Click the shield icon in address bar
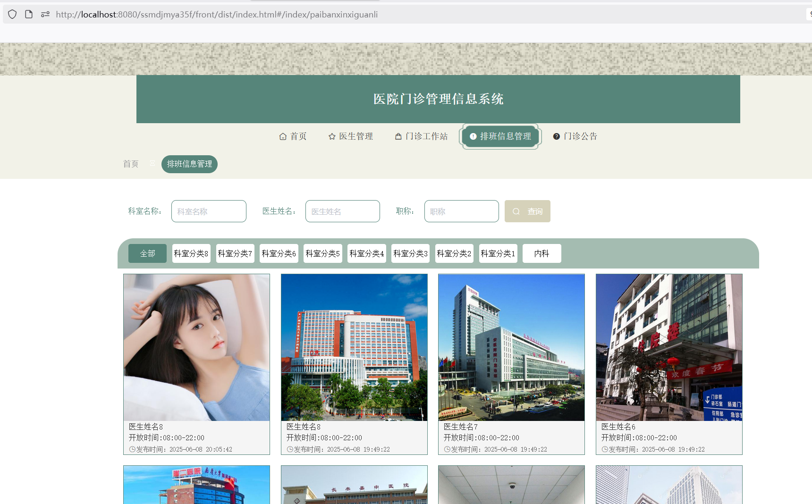The image size is (812, 504). pos(12,14)
